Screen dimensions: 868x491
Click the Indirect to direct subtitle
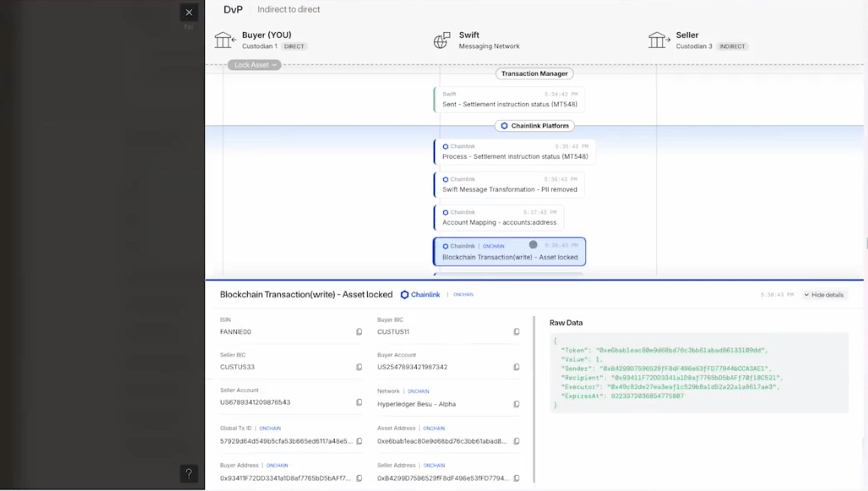(289, 9)
